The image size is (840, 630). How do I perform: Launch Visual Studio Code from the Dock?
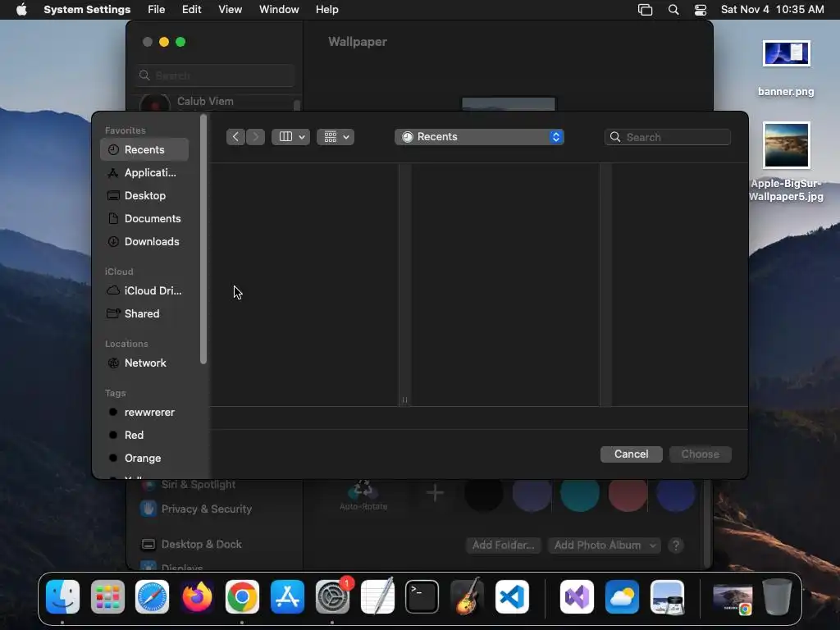point(512,597)
